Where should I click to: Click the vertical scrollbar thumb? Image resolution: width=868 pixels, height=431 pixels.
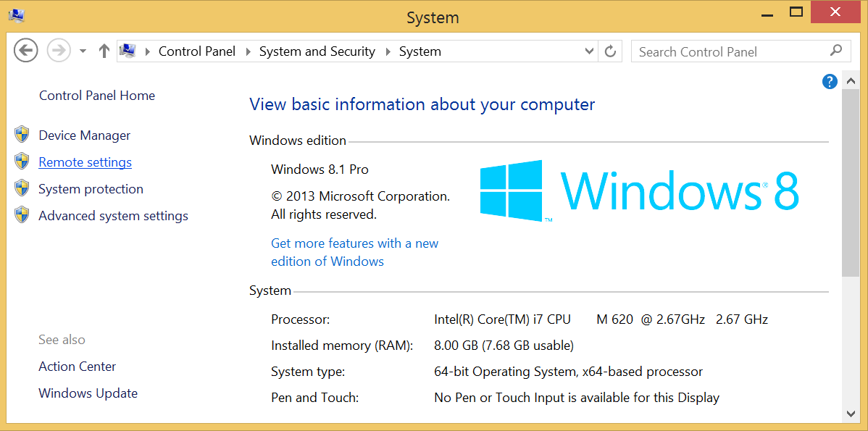(x=851, y=183)
